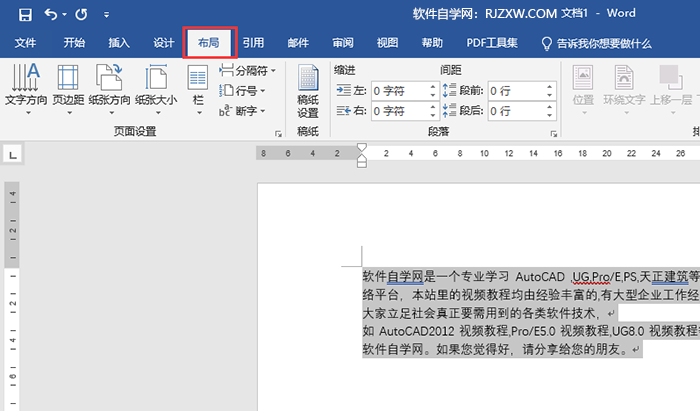The height and width of the screenshot is (411, 700).
Task: Switch to the 视图 tab
Action: pos(388,43)
